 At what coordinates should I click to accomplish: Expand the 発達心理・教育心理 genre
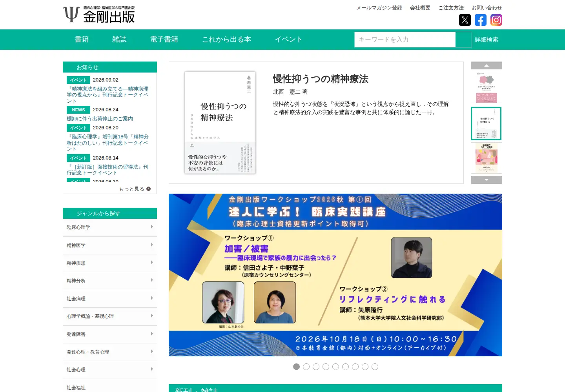click(x=110, y=352)
